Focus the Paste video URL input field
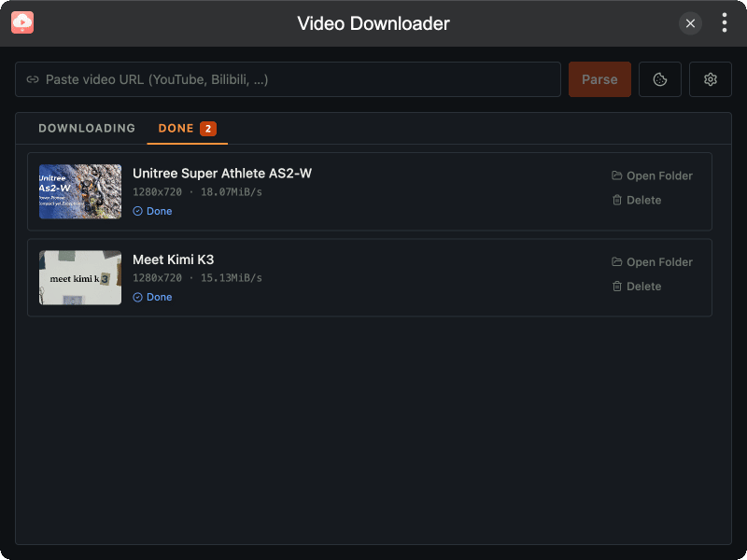Screen dimensions: 747x560 pyautogui.click(x=288, y=79)
